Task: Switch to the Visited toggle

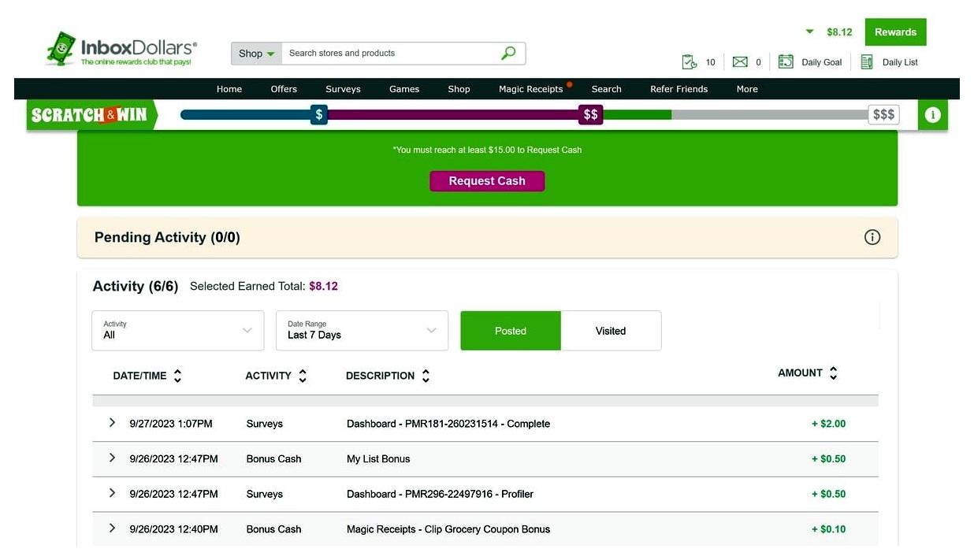Action: 611,331
